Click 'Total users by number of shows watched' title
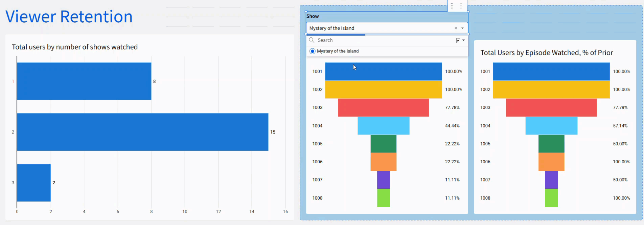This screenshot has width=644, height=225. click(75, 47)
